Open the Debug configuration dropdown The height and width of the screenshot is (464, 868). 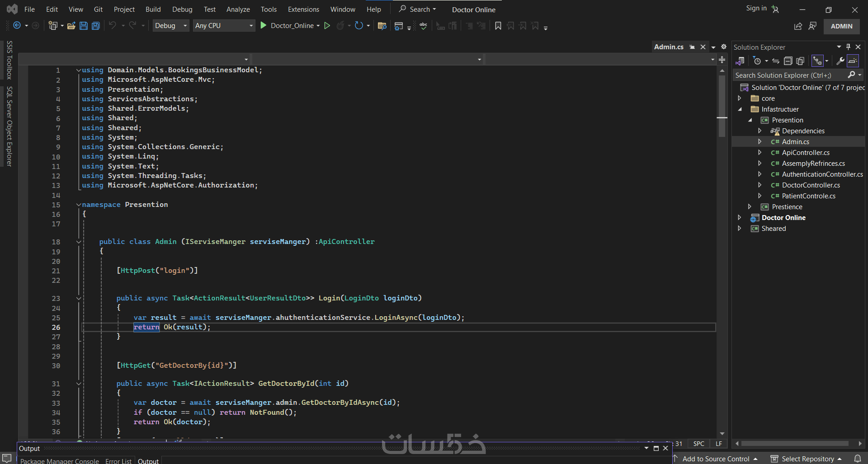[x=171, y=26]
